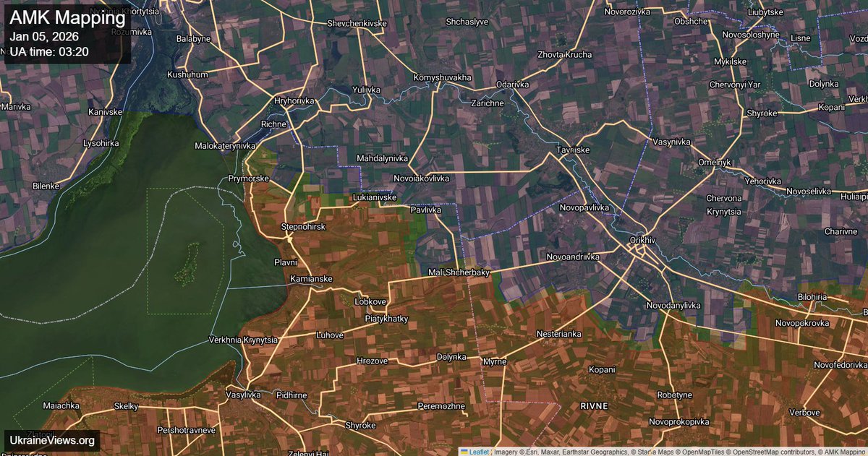868x456 pixels.
Task: Select the RIVNE area label
Action: [x=595, y=406]
